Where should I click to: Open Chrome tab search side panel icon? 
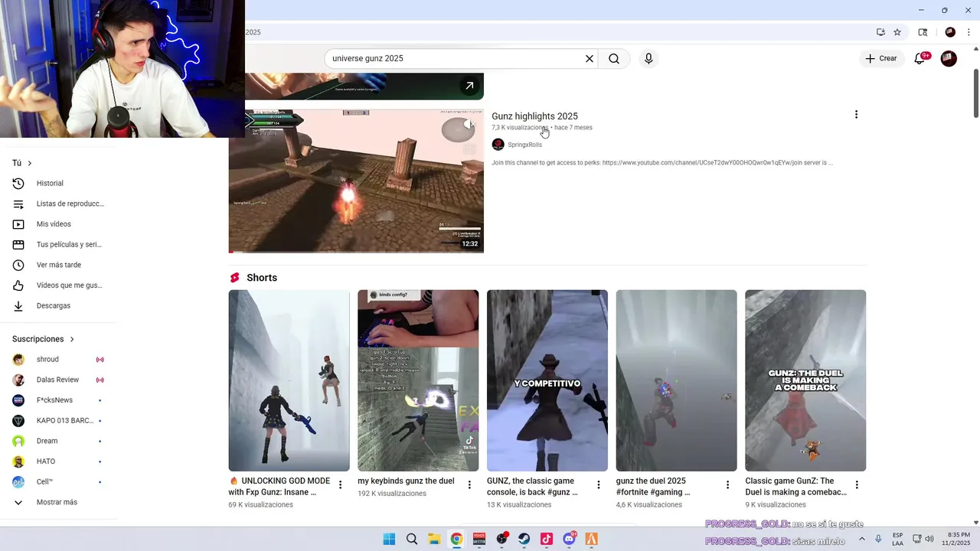click(x=923, y=32)
